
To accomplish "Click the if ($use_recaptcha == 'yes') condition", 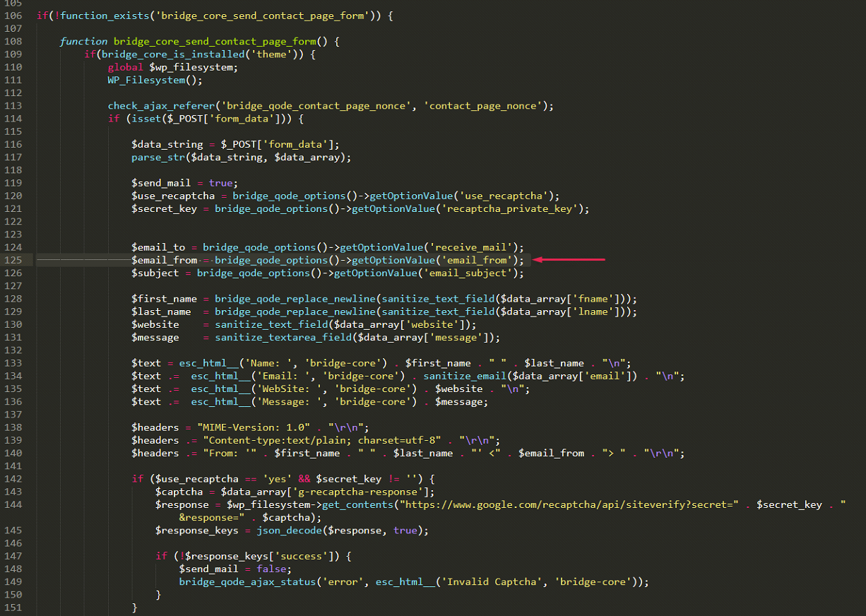I will click(x=283, y=478).
